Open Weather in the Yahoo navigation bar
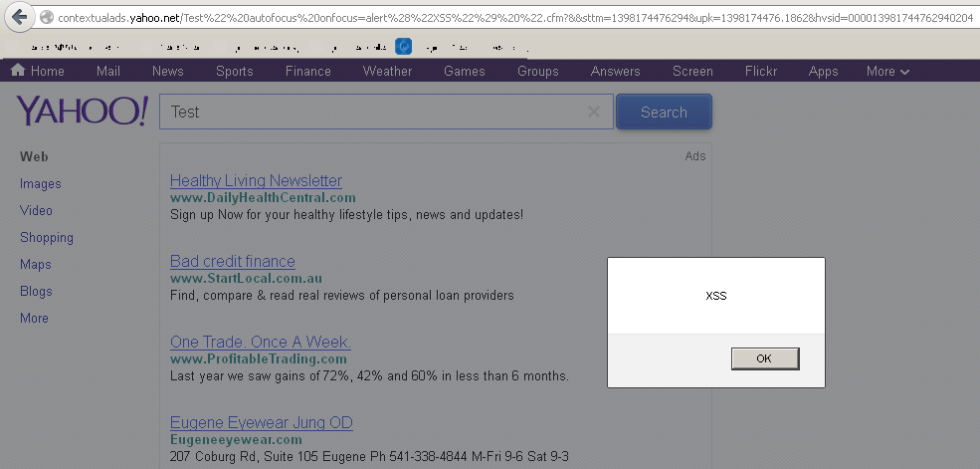Image resolution: width=980 pixels, height=469 pixels. tap(387, 72)
